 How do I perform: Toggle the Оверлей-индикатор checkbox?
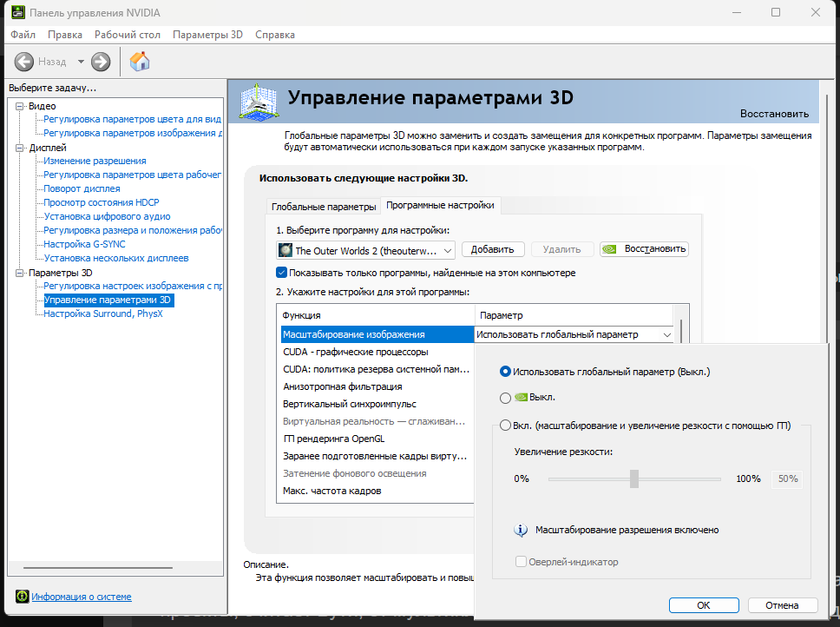pyautogui.click(x=521, y=562)
